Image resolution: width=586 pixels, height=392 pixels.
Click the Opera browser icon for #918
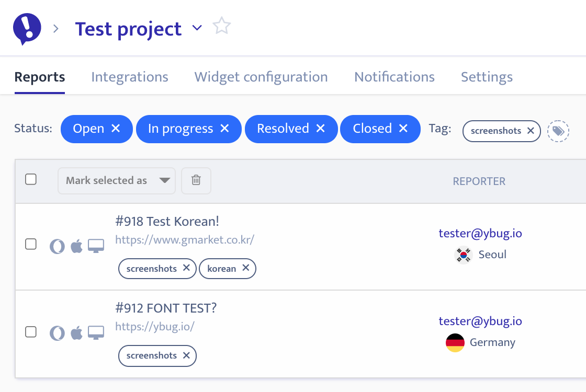pyautogui.click(x=57, y=246)
